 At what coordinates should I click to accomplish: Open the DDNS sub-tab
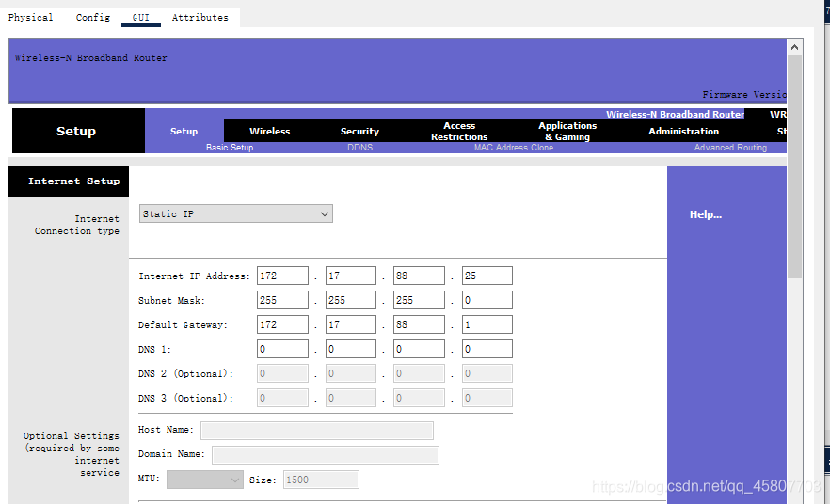[359, 148]
